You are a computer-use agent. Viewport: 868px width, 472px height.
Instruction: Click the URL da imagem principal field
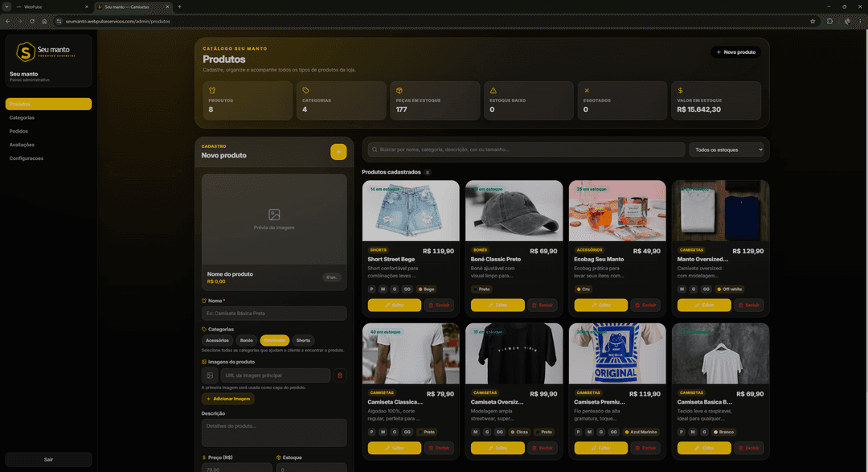(x=275, y=376)
